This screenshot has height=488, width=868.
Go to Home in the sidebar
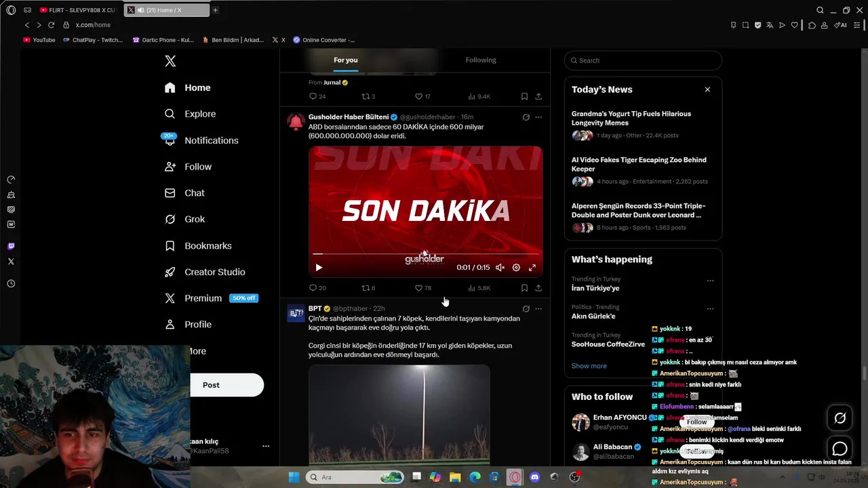(188, 87)
